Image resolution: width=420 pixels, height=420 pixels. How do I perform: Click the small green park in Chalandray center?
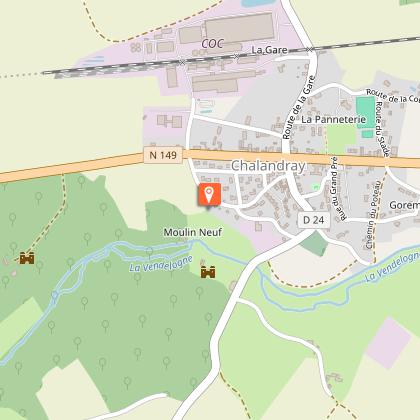316,187
